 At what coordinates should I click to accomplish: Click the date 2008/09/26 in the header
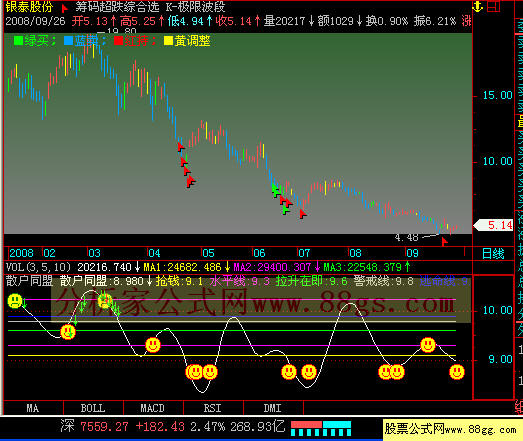[35, 21]
